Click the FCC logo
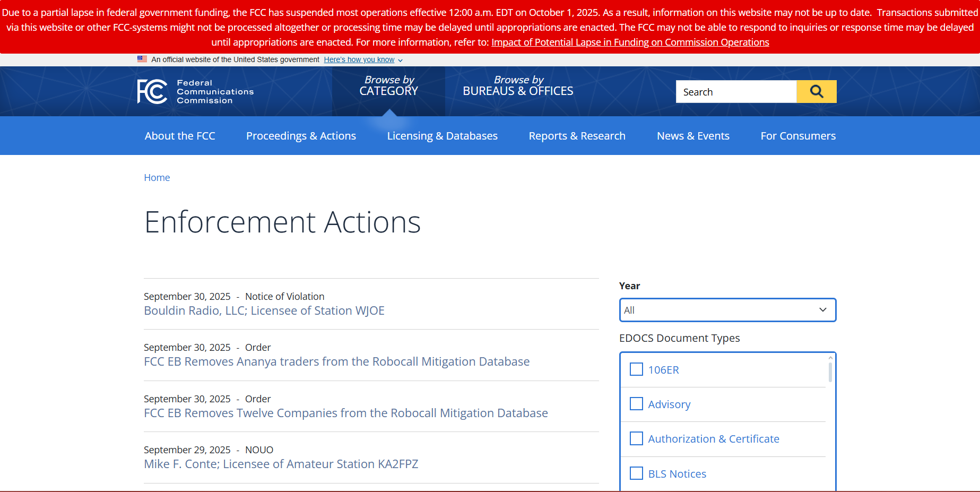This screenshot has height=492, width=980. (195, 91)
